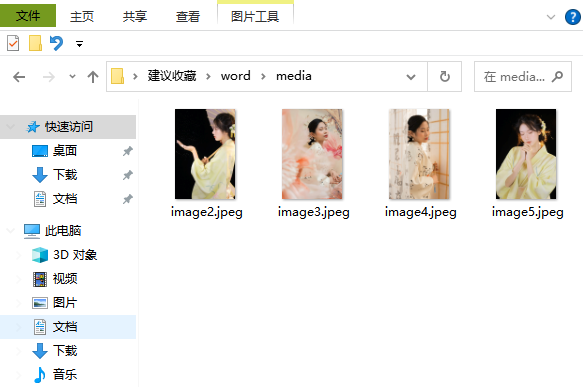Open 桌面 under quick access

[x=65, y=151]
